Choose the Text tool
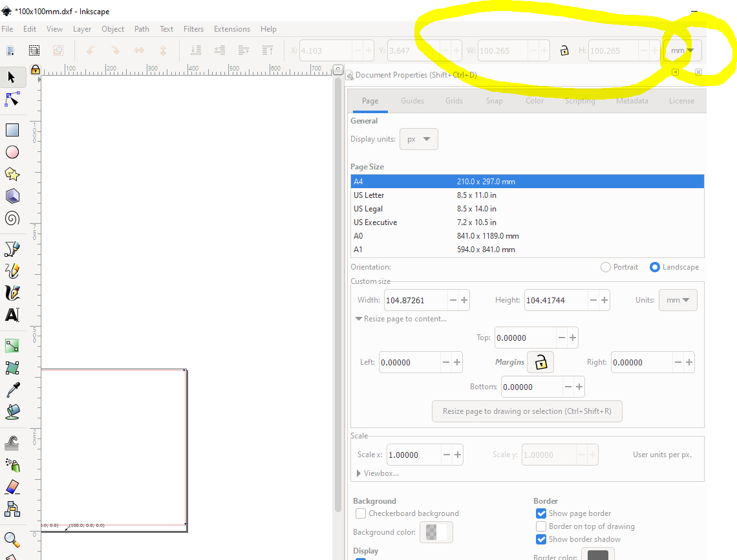This screenshot has width=737, height=560. (12, 315)
